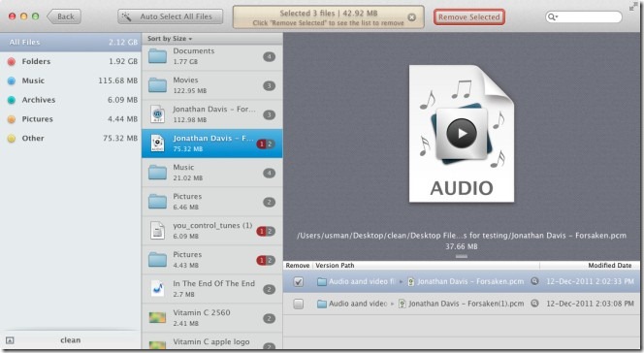Toggle fullscreen with corner arrows icon
The image size is (644, 353).
click(x=633, y=7)
